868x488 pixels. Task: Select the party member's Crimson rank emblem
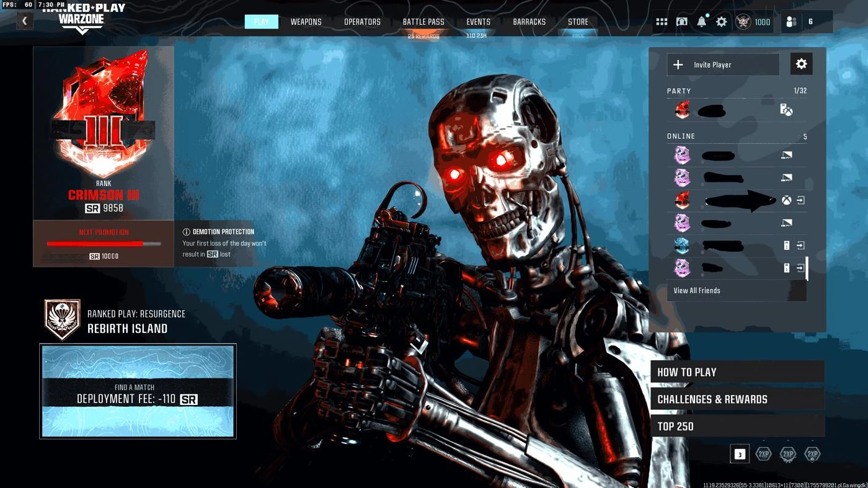tap(683, 110)
